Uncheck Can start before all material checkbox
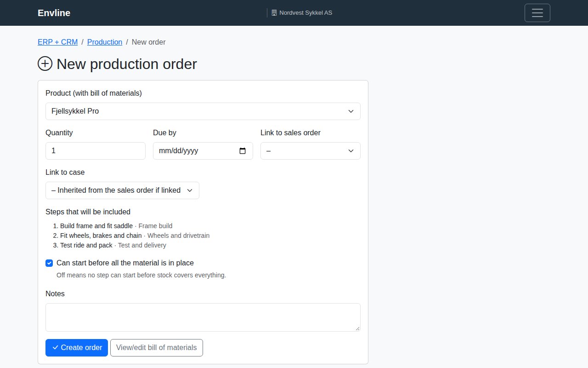This screenshot has height=368, width=588. (x=49, y=263)
